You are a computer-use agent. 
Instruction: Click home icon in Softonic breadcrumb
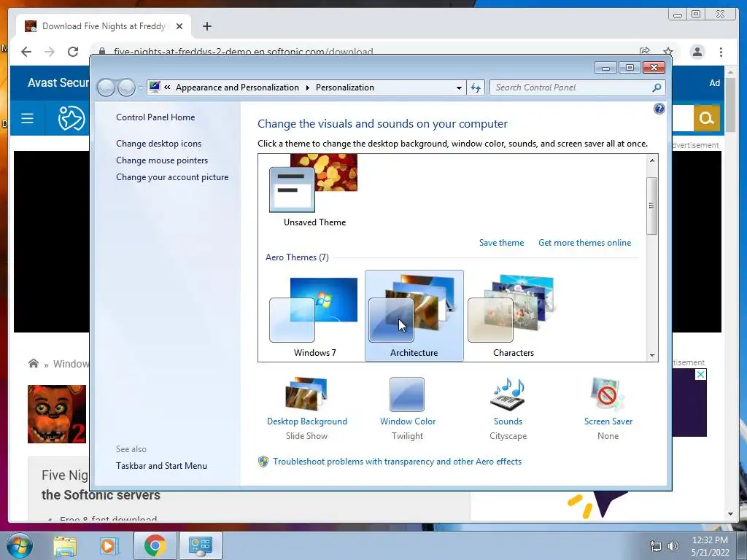click(x=34, y=364)
